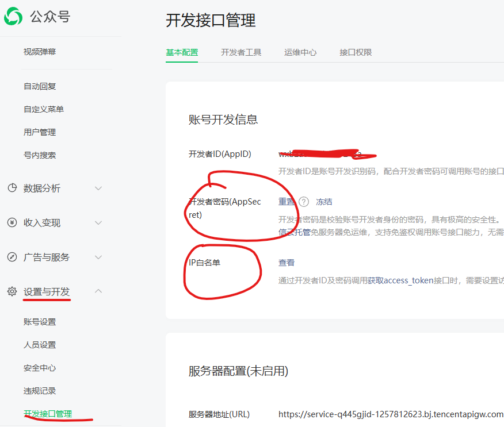This screenshot has height=427, width=504.
Task: View the 接口权限 tab
Action: (x=356, y=52)
